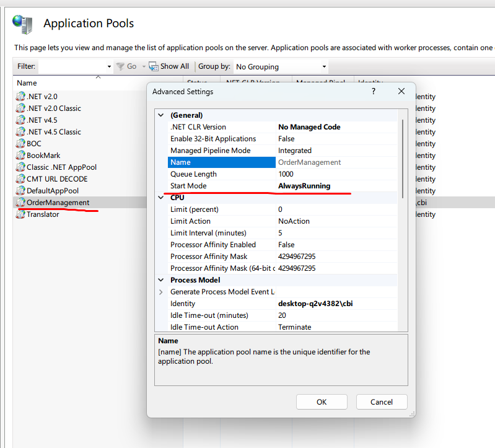This screenshot has width=495, height=448.
Task: Click the NoAction limit action value
Action: [294, 221]
